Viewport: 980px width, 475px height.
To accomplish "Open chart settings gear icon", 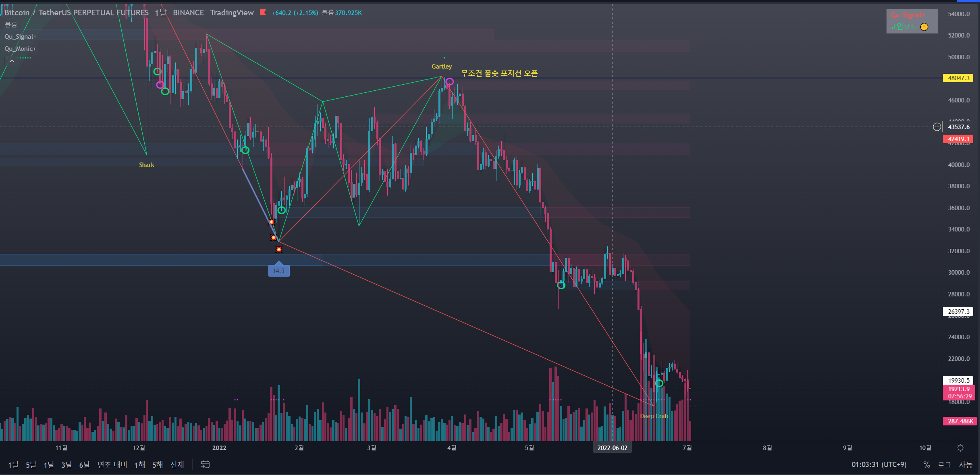I will (961, 448).
